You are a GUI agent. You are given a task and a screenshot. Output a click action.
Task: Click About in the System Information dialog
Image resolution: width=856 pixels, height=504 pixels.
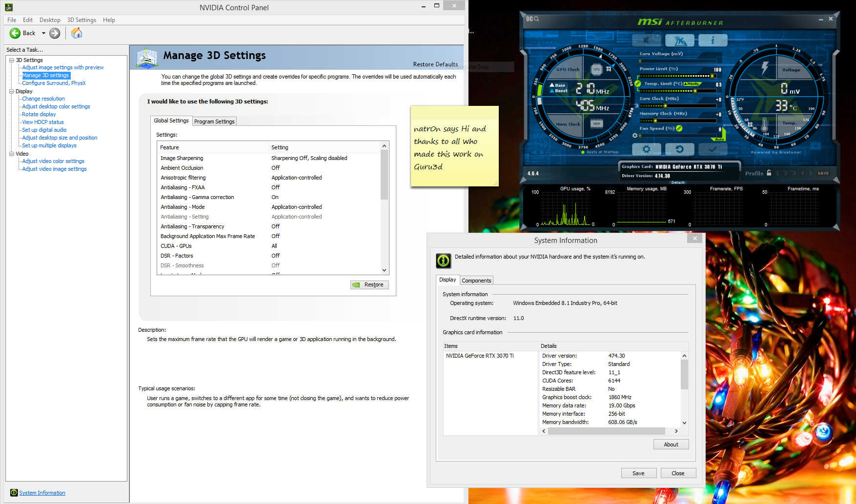[671, 444]
